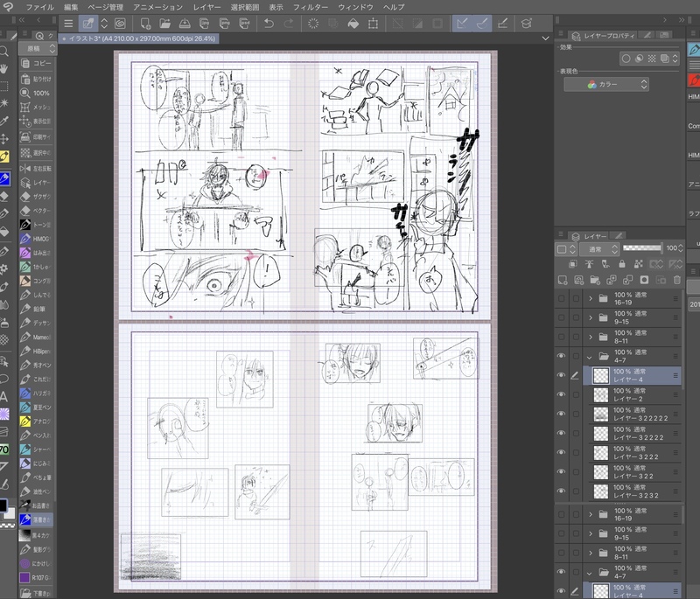
Task: Click the new raster layer icon in layer panel
Action: [563, 280]
